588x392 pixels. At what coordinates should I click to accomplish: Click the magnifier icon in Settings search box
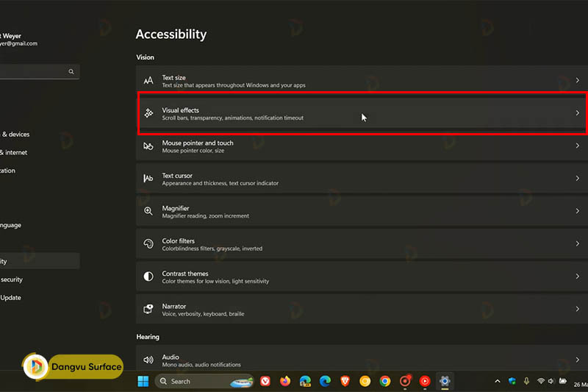pos(71,72)
